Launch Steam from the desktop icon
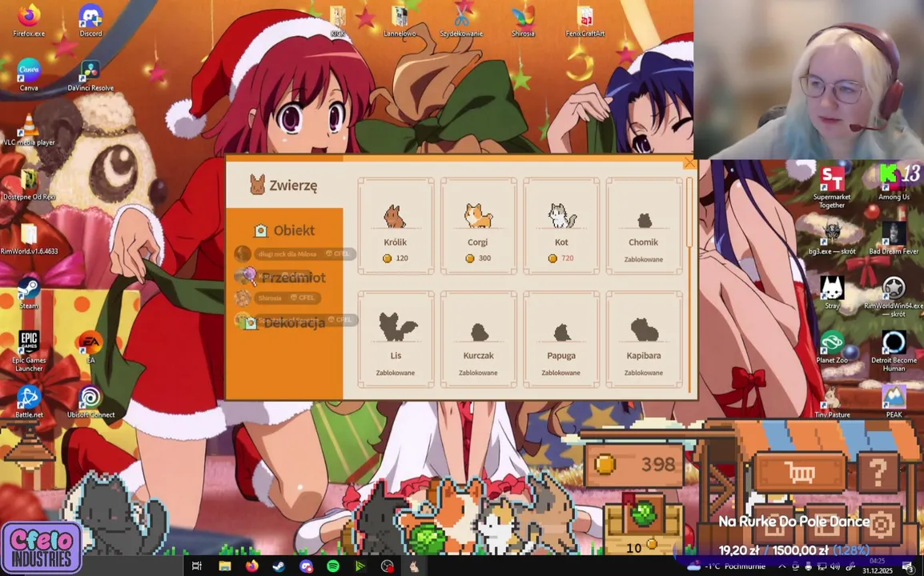Image resolution: width=924 pixels, height=576 pixels. pos(28,293)
